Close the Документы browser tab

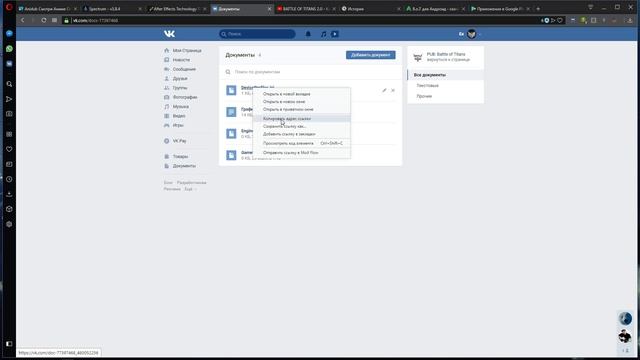(x=269, y=9)
